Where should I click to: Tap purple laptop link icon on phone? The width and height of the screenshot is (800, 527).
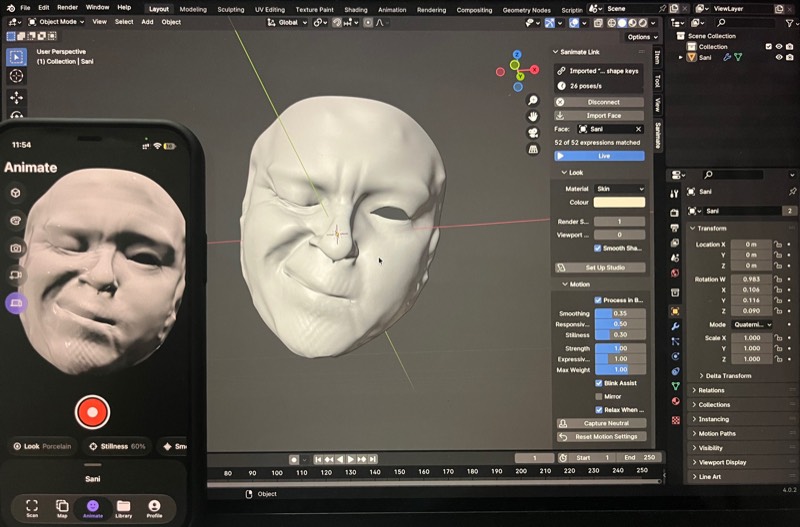(x=16, y=303)
